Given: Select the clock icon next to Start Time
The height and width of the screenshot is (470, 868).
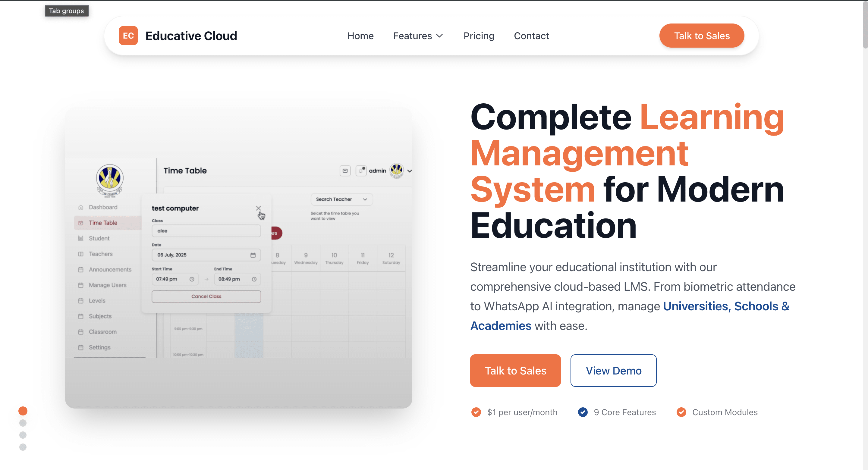Looking at the screenshot, I should point(192,279).
